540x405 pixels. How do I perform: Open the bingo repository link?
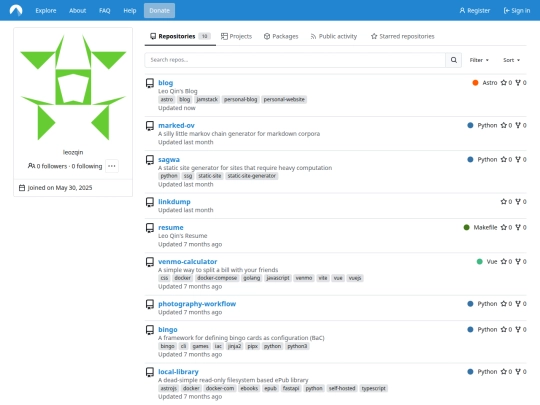tap(168, 330)
